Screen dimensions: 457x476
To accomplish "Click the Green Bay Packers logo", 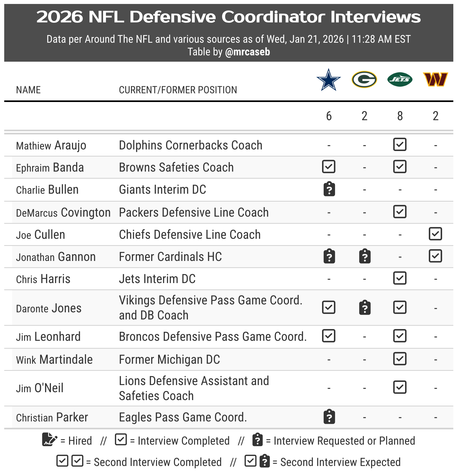I will tap(364, 80).
